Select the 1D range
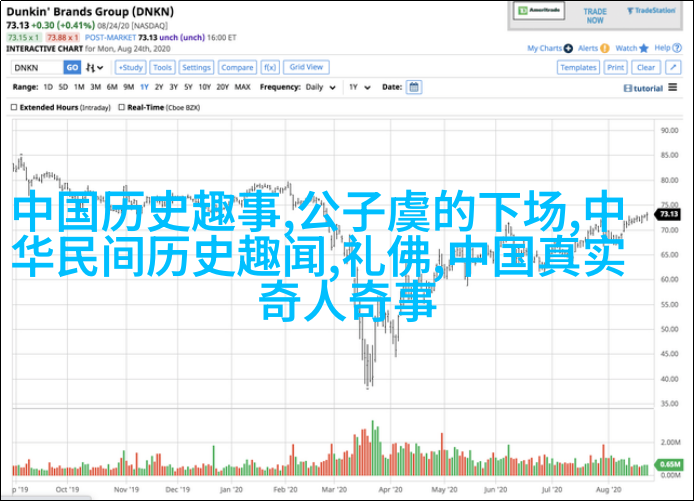This screenshot has width=695, height=502. point(48,87)
